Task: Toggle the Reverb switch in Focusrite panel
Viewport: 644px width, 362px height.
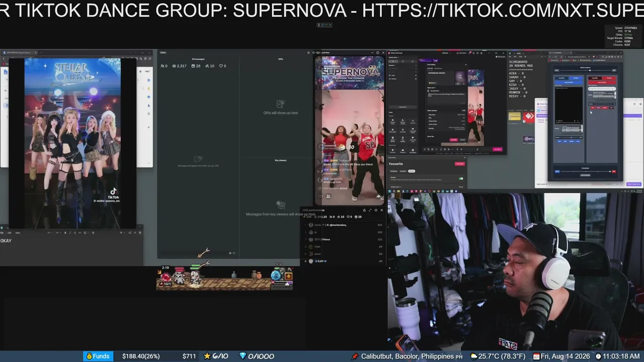Action: (x=461, y=178)
